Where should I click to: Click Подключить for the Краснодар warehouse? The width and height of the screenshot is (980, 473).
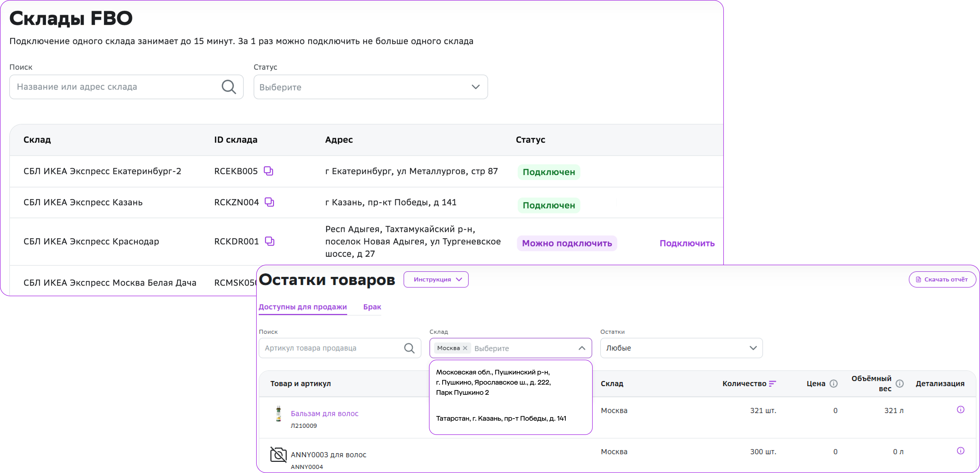click(x=687, y=243)
